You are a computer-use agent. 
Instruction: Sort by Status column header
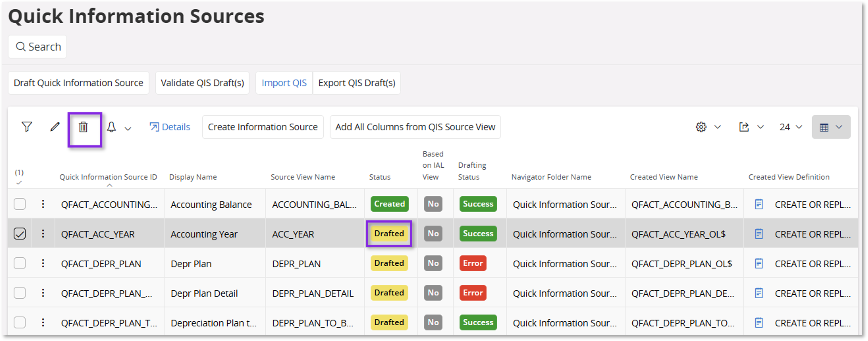pos(379,177)
